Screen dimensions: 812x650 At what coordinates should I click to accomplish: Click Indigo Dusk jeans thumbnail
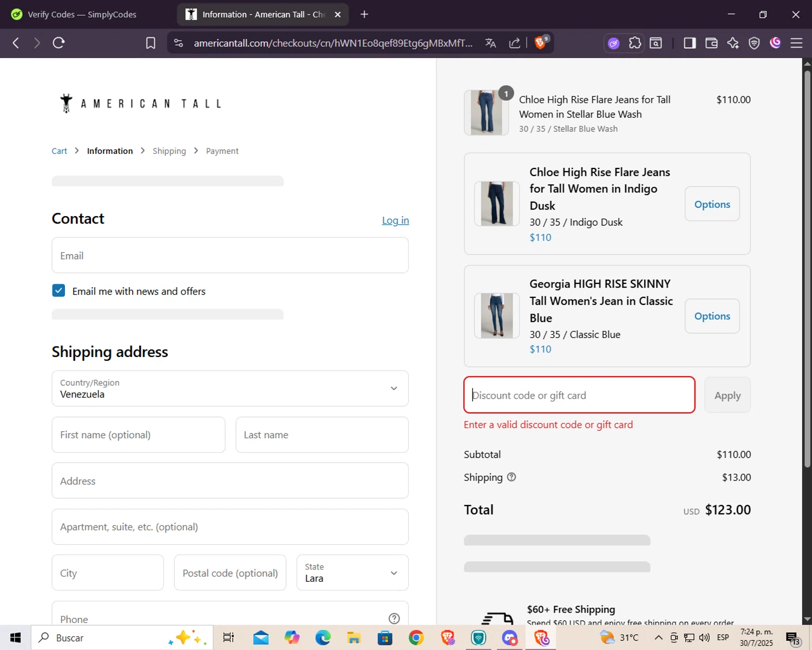pos(496,204)
